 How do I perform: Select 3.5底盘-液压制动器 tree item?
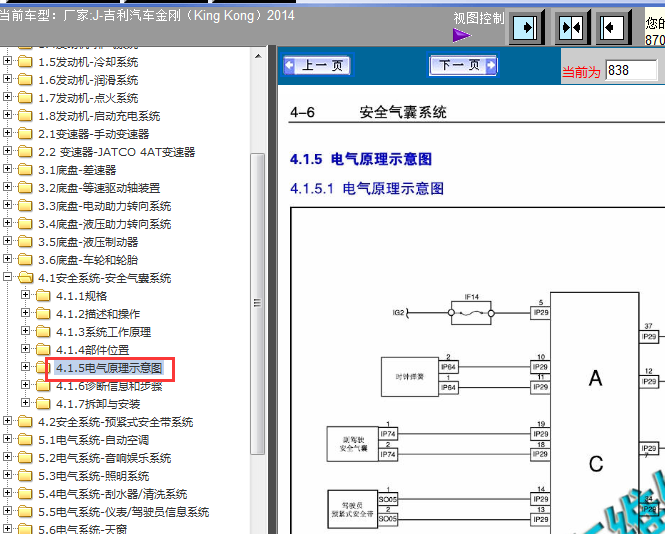pos(88,242)
